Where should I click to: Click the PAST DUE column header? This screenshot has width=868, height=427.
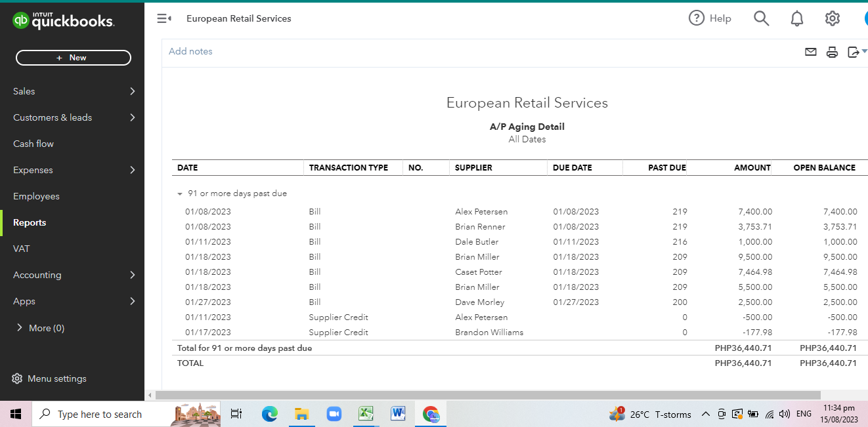click(667, 168)
